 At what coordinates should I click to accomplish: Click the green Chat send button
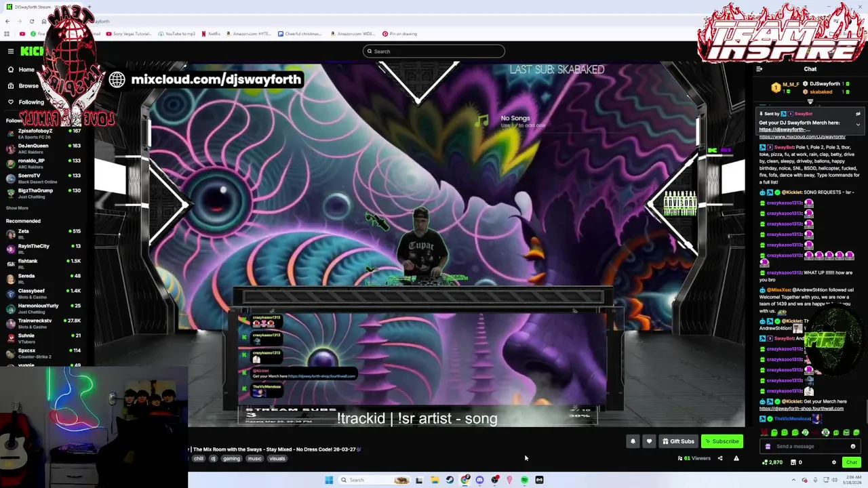tap(852, 462)
